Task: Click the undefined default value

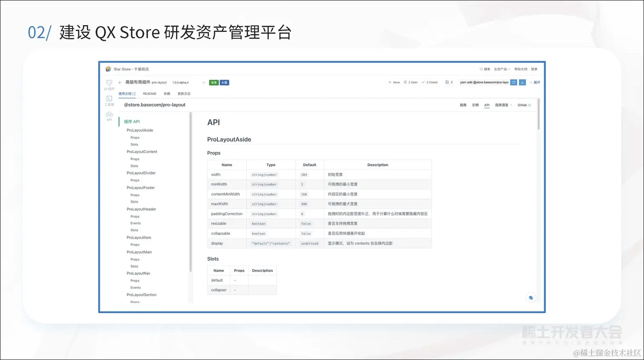Action: [310, 243]
